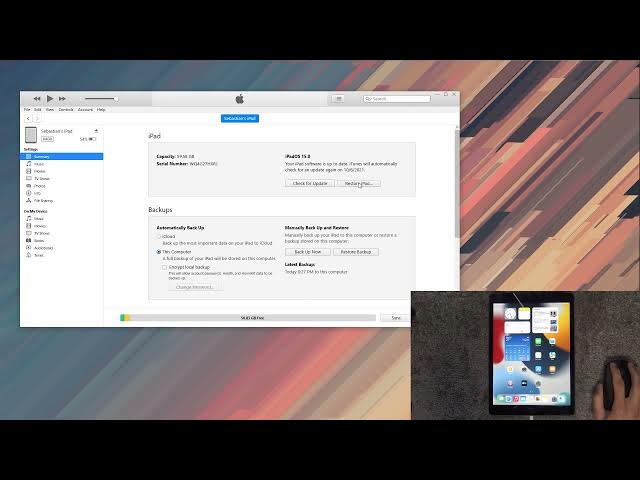Image resolution: width=640 pixels, height=480 pixels.
Task: Go forward with the right arrow button
Action: point(37,118)
